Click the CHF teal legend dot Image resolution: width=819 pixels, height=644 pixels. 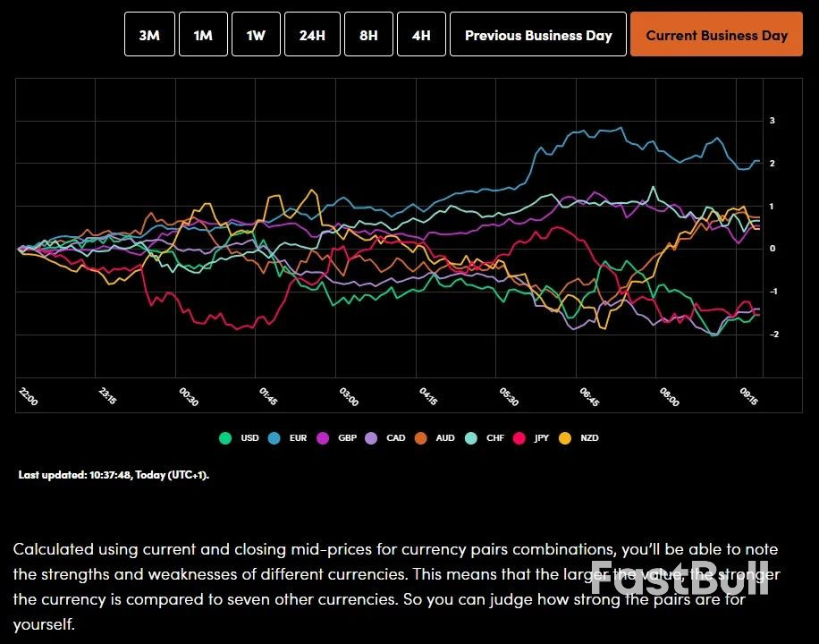coord(472,438)
